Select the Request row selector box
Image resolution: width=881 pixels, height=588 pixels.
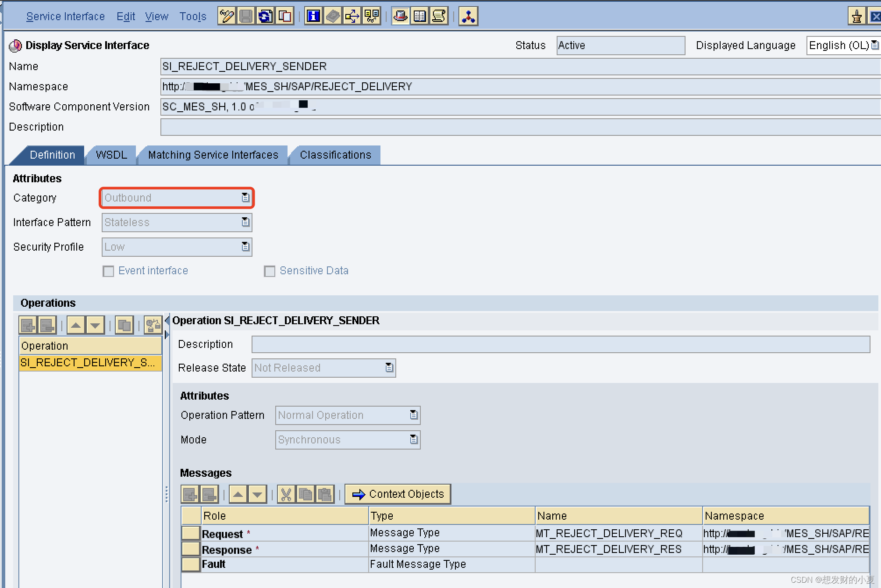click(x=191, y=533)
